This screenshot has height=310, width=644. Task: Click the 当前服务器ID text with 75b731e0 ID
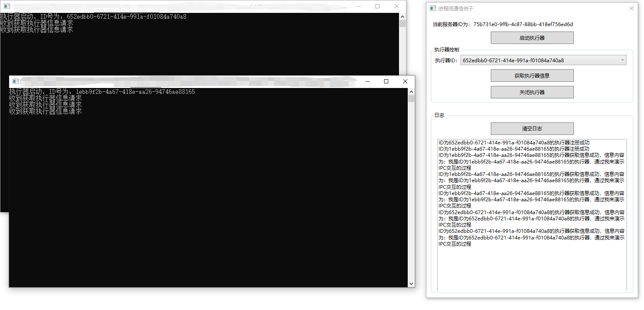(503, 24)
